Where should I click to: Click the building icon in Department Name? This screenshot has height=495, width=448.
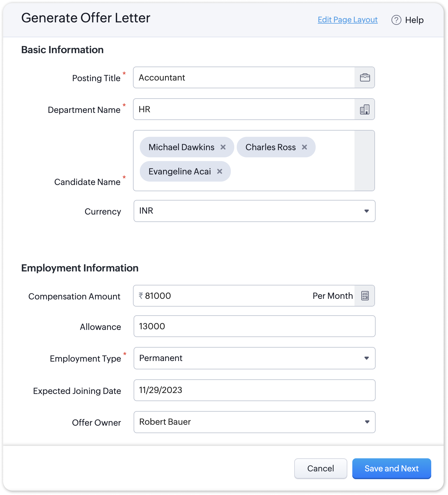[x=365, y=109]
